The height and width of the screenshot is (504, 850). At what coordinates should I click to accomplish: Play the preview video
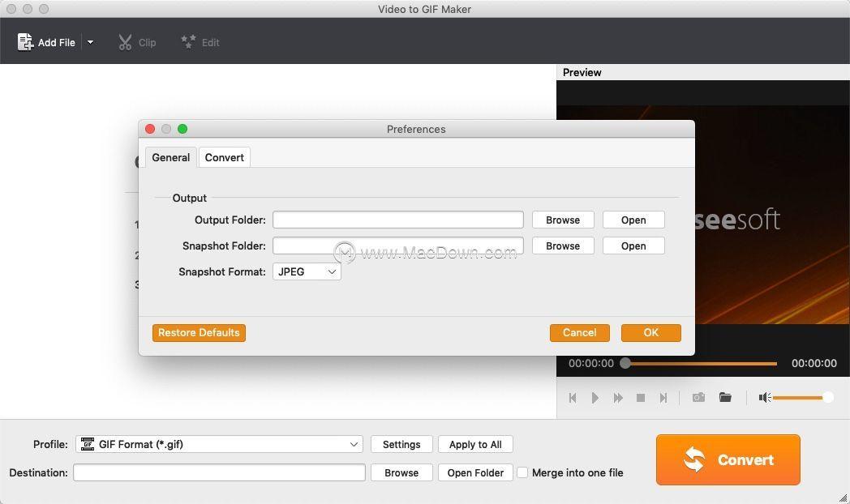[595, 398]
